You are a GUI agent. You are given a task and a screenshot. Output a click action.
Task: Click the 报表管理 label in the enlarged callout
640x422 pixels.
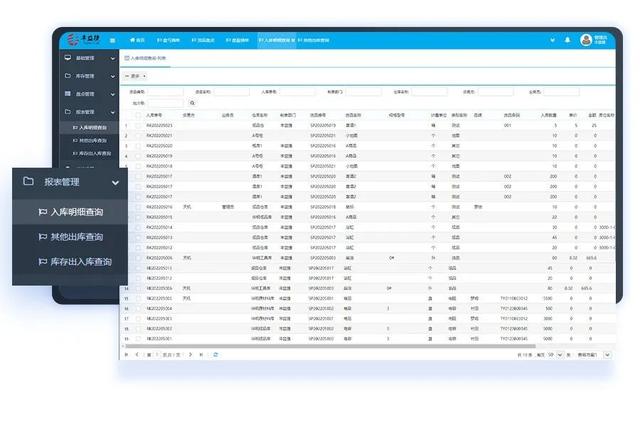[62, 182]
